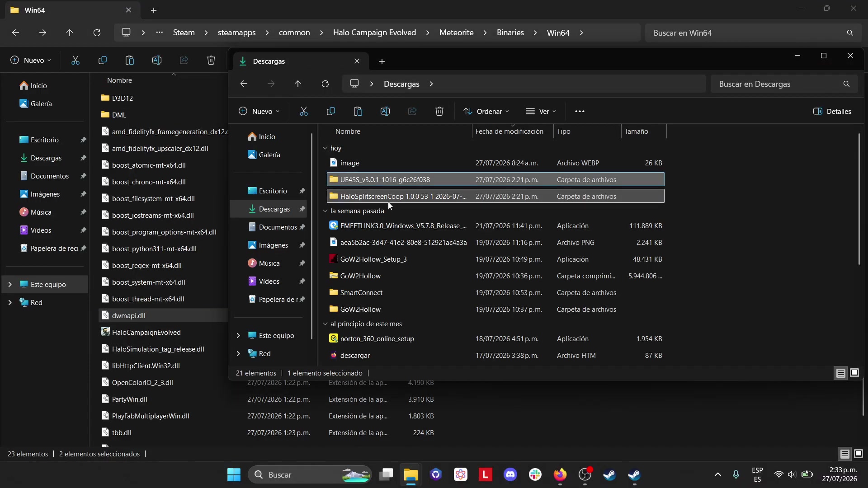The image size is (868, 488).
Task: Click Cut icon in Descargas window toolbar
Action: click(x=304, y=111)
